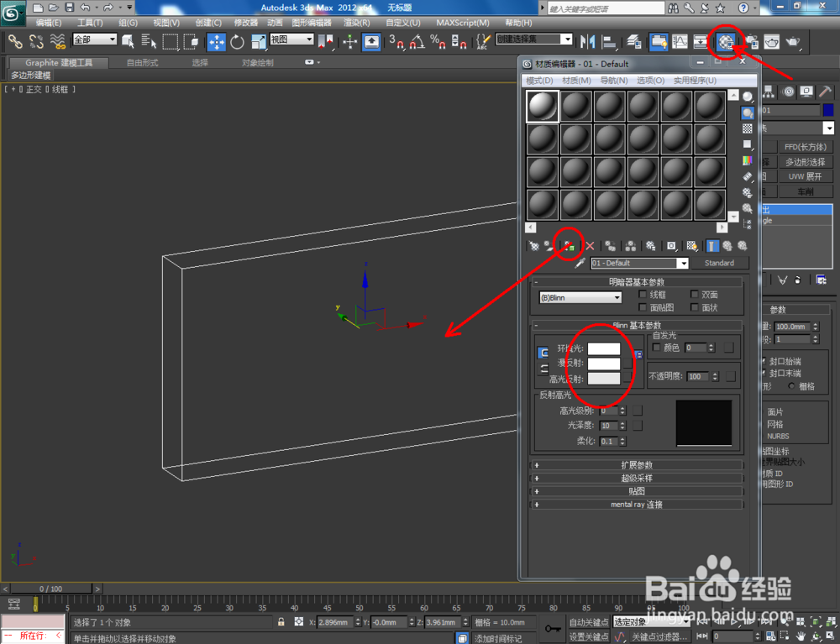Click the Render teapot icon
840x644 pixels.
point(793,41)
